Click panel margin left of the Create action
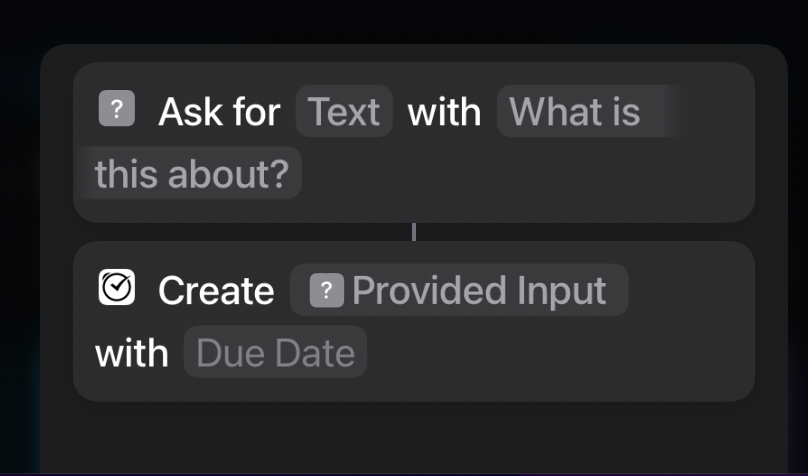The width and height of the screenshot is (808, 476). click(x=57, y=320)
